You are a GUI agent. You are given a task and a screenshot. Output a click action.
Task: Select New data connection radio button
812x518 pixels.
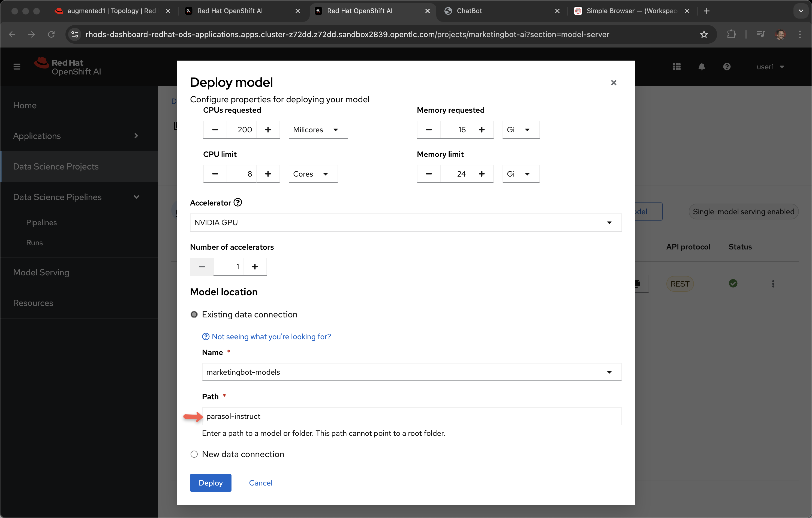tap(194, 454)
